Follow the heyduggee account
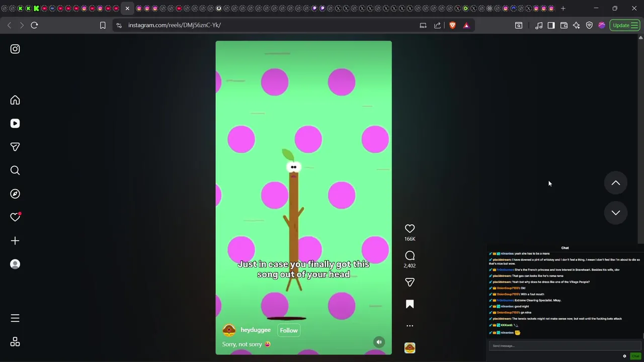The width and height of the screenshot is (644, 362). click(289, 330)
